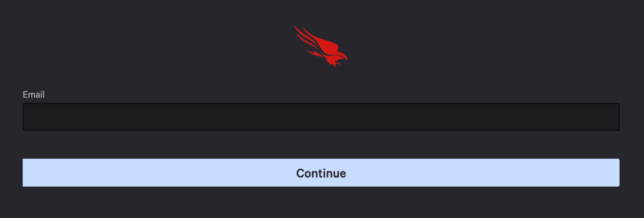The image size is (644, 218).
Task: Hit the light blue Continue bar
Action: click(321, 173)
